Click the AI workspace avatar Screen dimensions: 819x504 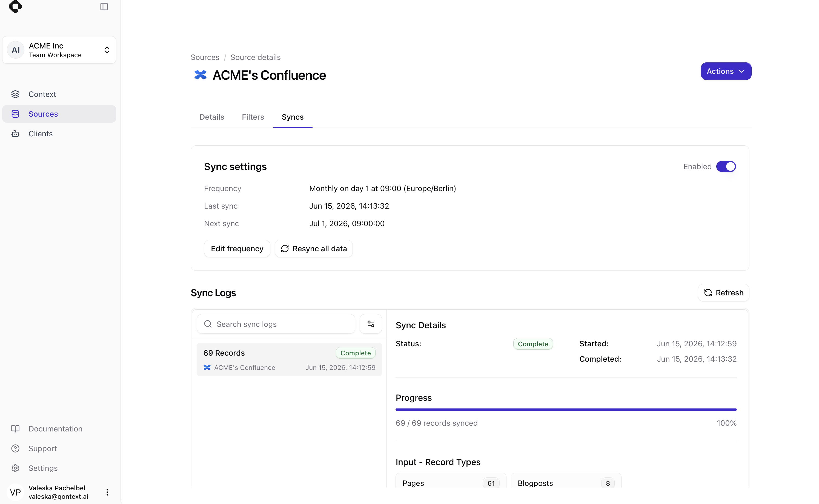16,50
